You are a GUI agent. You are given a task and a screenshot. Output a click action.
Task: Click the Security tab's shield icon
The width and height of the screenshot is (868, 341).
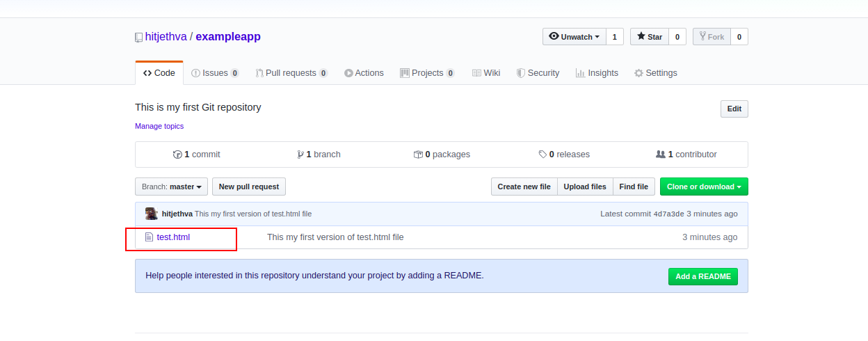[520, 73]
